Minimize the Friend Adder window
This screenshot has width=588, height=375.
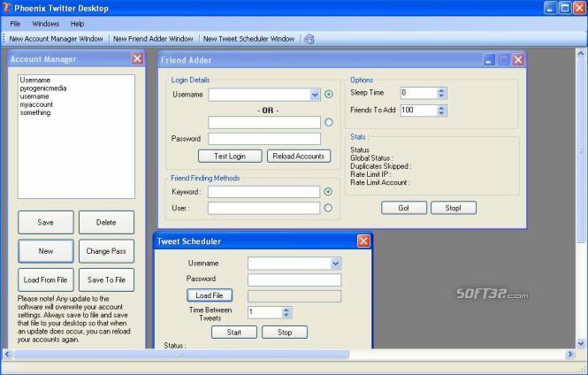tap(488, 60)
